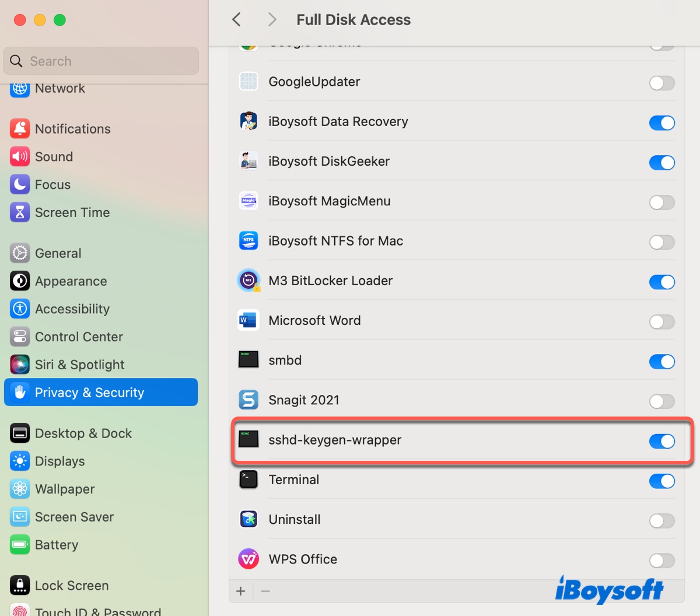Enable the iBoysoft MagicMenu toggle

click(x=662, y=202)
